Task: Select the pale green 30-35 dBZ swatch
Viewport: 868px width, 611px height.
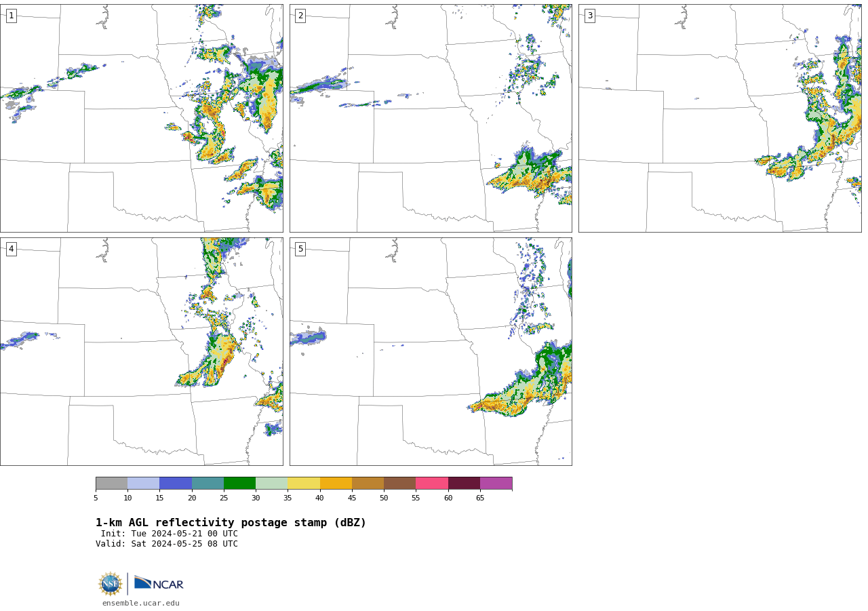Action: 271,484
